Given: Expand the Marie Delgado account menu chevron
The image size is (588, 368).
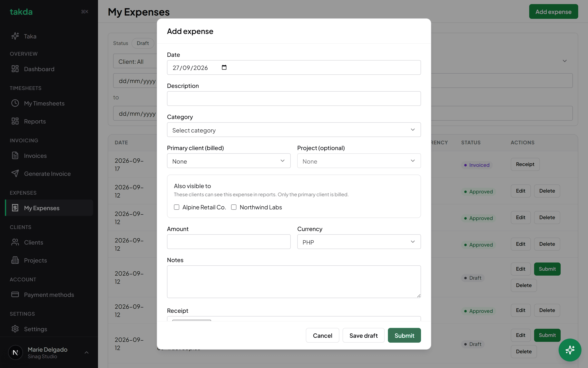Looking at the screenshot, I should (x=87, y=352).
